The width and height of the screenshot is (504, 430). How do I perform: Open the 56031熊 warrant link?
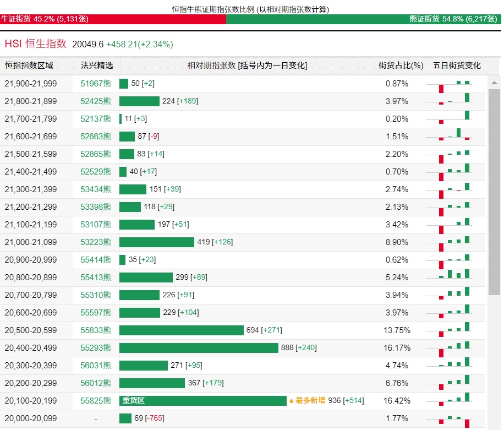point(96,366)
